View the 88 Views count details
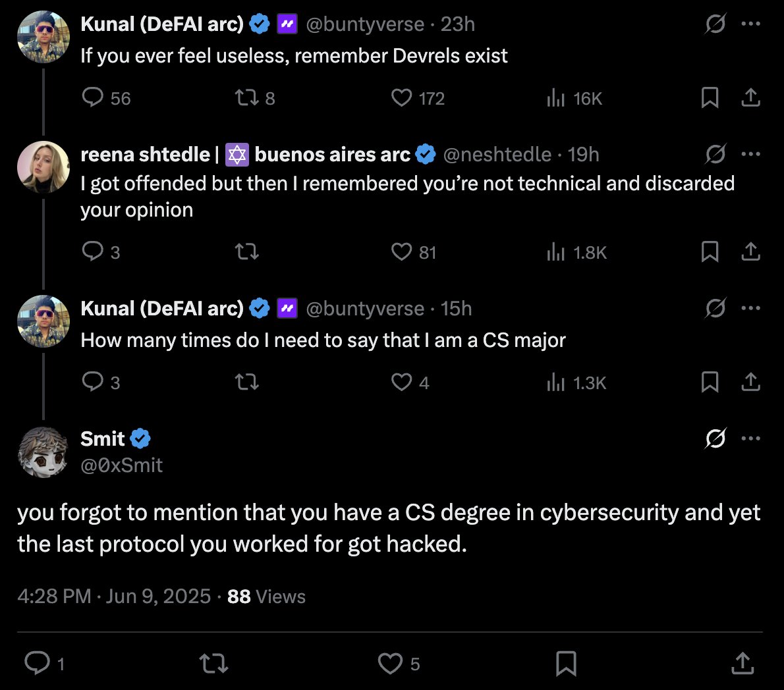This screenshot has height=690, width=784. click(x=266, y=597)
